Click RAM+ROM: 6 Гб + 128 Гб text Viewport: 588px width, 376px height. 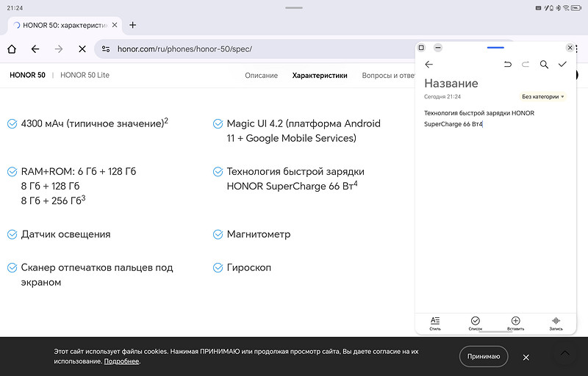[x=79, y=172]
